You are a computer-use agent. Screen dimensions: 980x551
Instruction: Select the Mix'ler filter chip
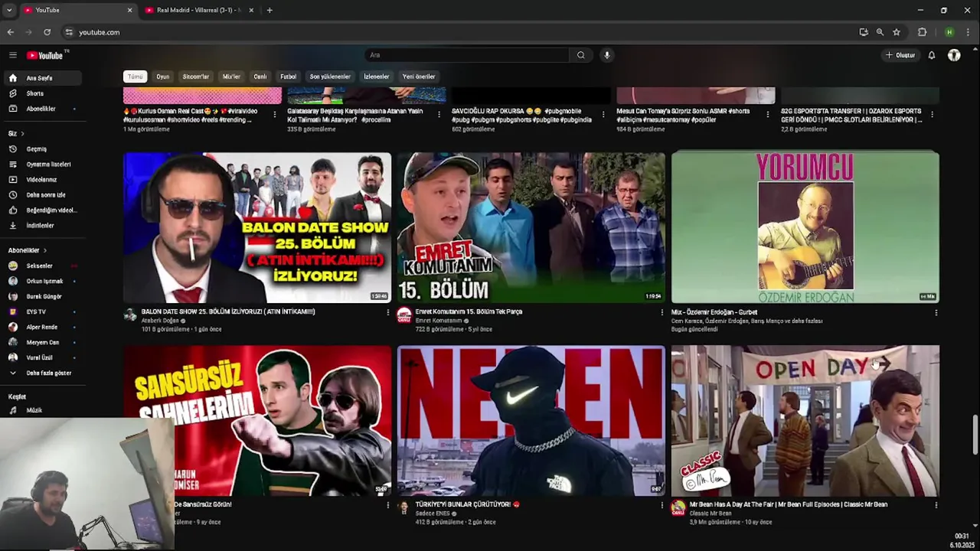click(x=231, y=77)
